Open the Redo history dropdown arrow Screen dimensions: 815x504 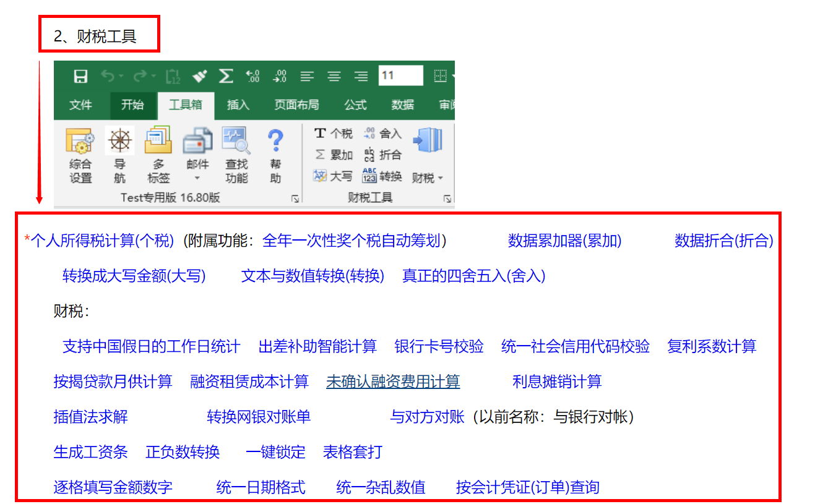click(x=153, y=76)
